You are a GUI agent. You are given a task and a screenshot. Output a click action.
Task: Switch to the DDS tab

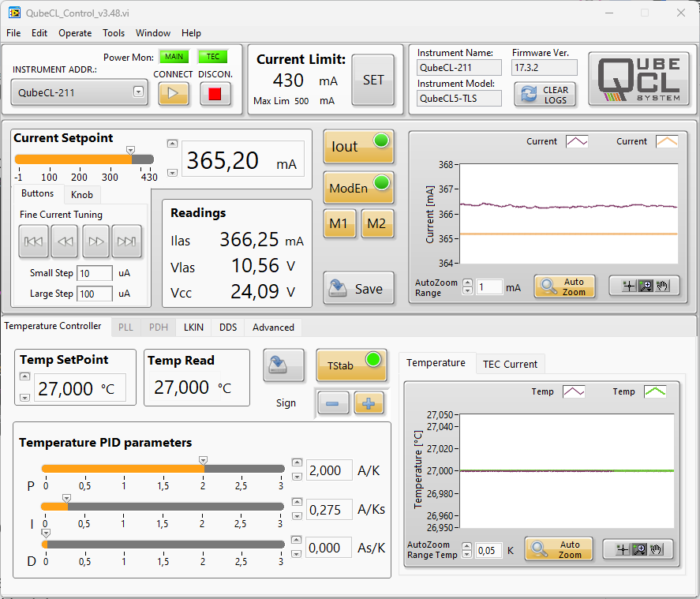228,328
